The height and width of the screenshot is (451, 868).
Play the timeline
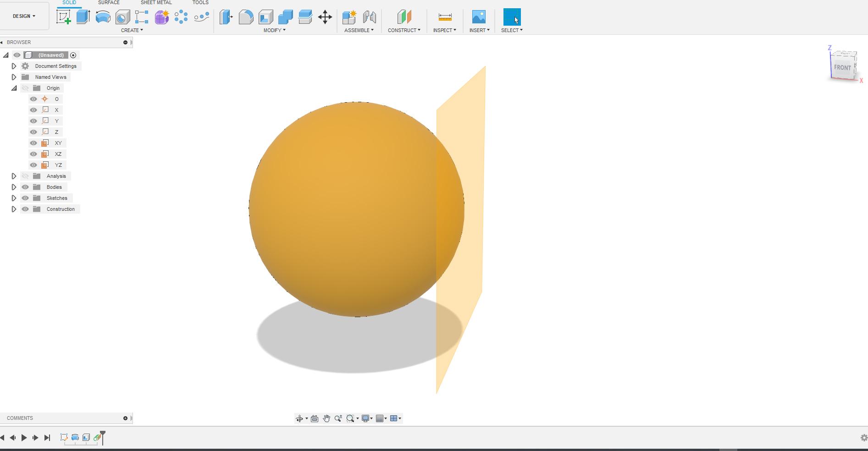24,438
